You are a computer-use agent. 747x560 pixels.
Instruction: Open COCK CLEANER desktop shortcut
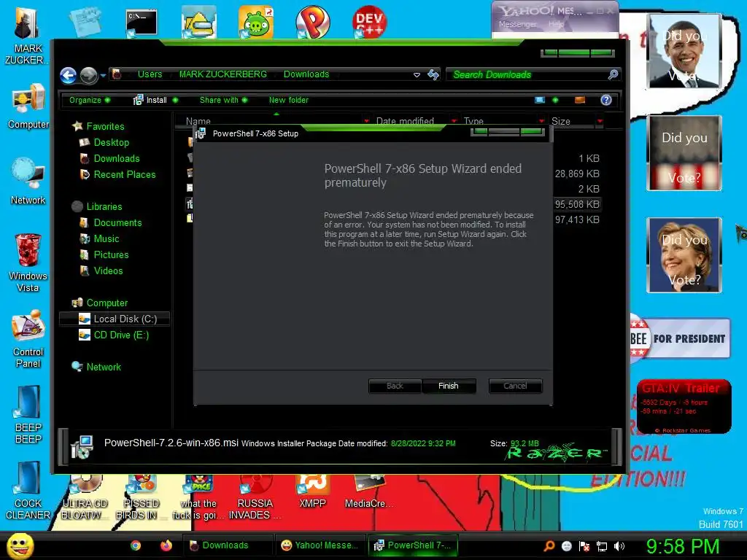tap(28, 489)
